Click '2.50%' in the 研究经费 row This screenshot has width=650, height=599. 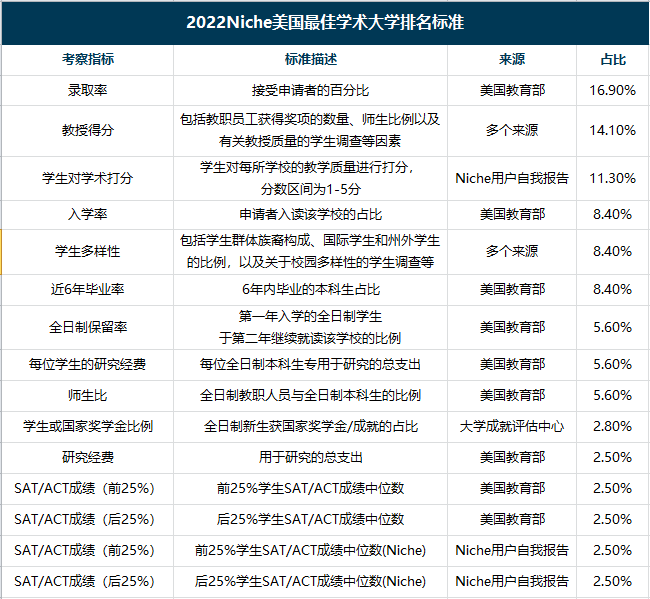point(613,458)
